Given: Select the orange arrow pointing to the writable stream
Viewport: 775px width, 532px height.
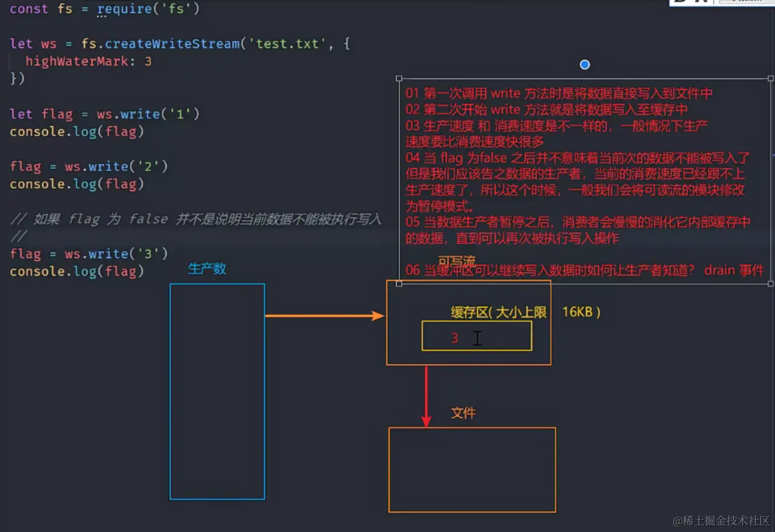Looking at the screenshot, I should point(324,315).
